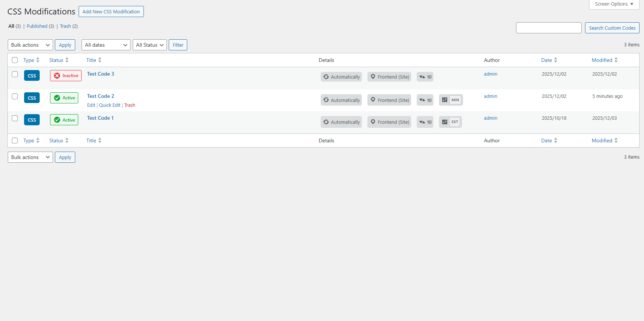Click the priority 10 badge for Test Code 1
This screenshot has height=321, width=644.
pos(425,122)
